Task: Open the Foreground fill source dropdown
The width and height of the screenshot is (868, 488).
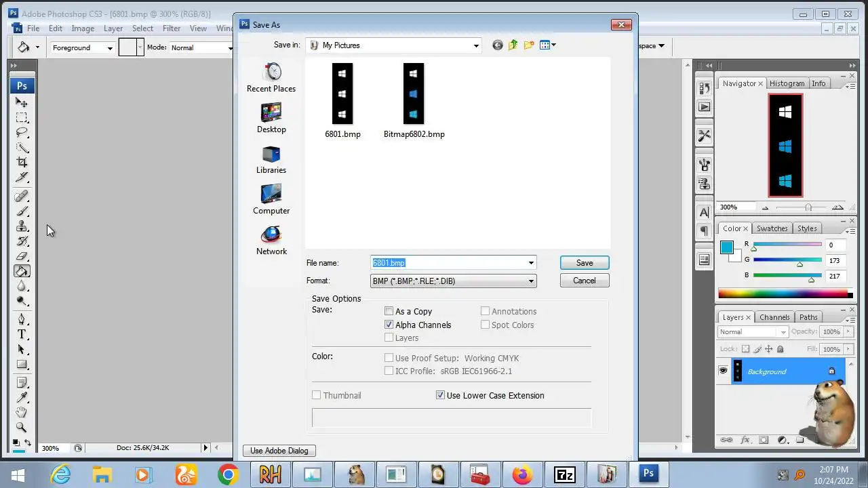Action: tap(82, 47)
